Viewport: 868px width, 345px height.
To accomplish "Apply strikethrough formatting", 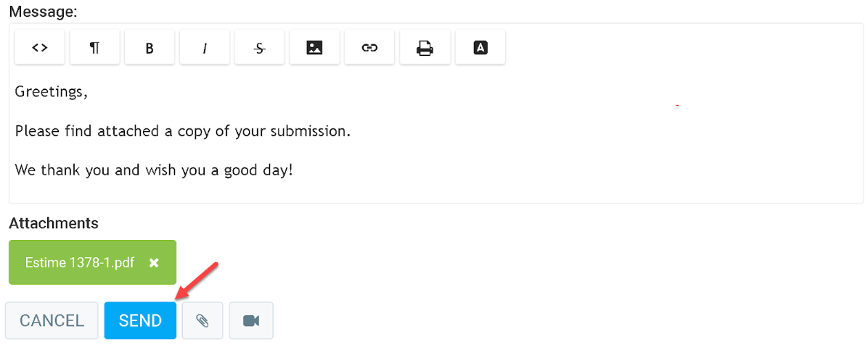I will click(x=260, y=48).
